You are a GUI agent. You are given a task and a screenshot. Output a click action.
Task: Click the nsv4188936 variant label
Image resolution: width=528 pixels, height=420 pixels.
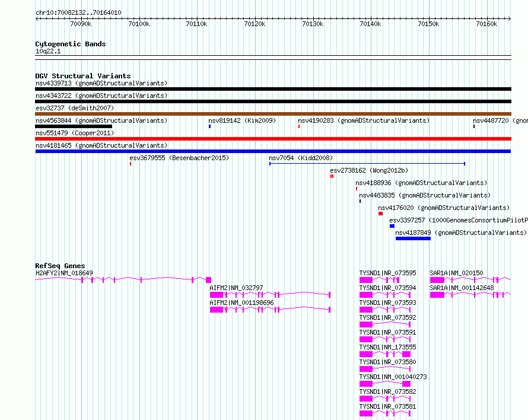[421, 183]
